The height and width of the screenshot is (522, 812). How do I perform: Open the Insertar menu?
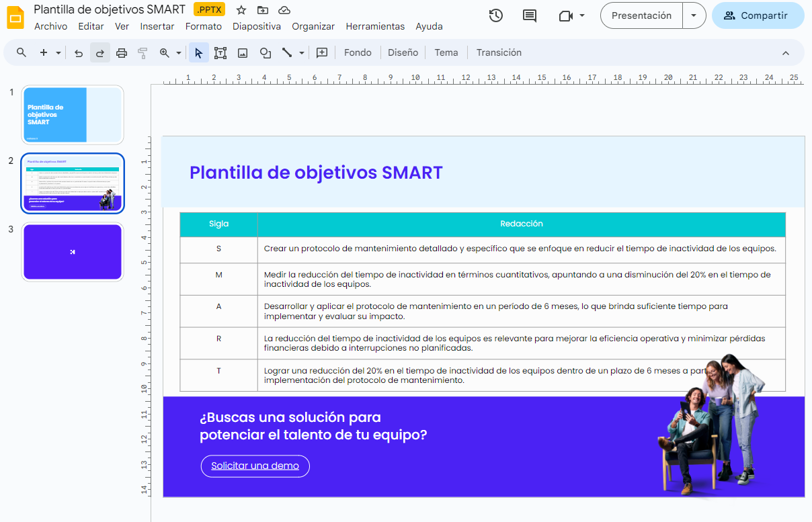157,26
